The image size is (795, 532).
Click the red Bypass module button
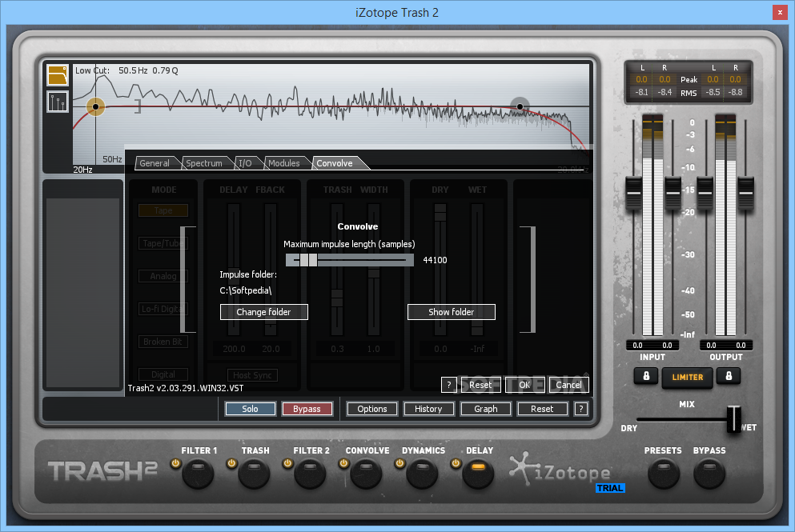pos(307,409)
